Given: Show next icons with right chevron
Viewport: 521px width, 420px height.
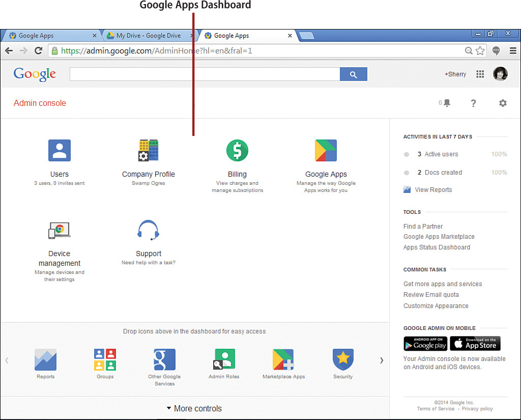Looking at the screenshot, I should pyautogui.click(x=382, y=360).
